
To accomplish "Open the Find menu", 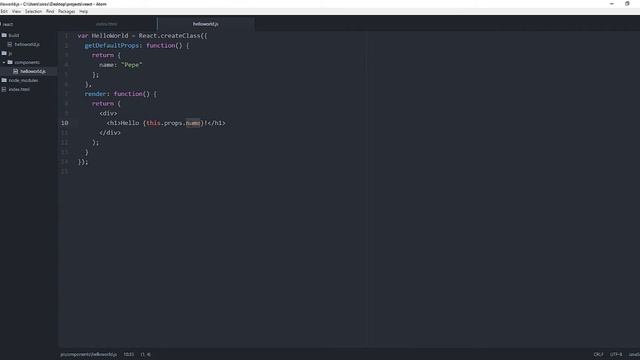I will [50, 11].
